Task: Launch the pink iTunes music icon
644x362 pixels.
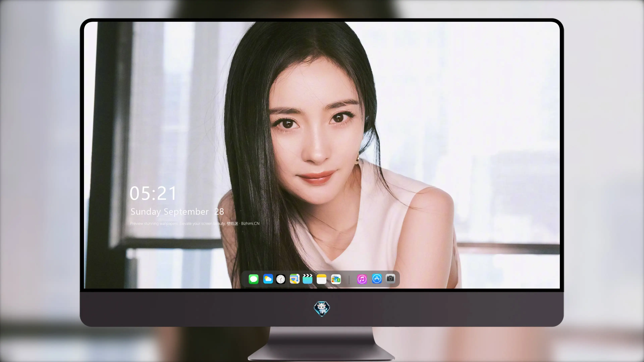Action: (362, 279)
